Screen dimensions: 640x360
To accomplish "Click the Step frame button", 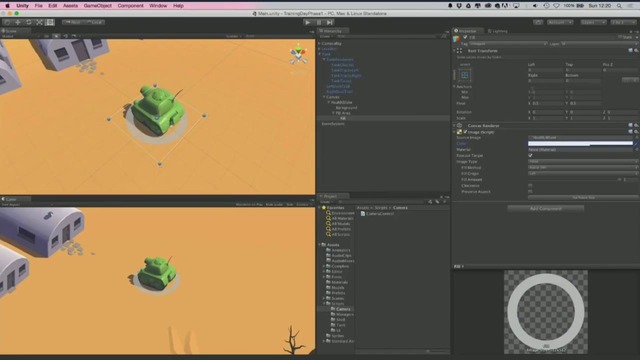I will click(x=330, y=22).
